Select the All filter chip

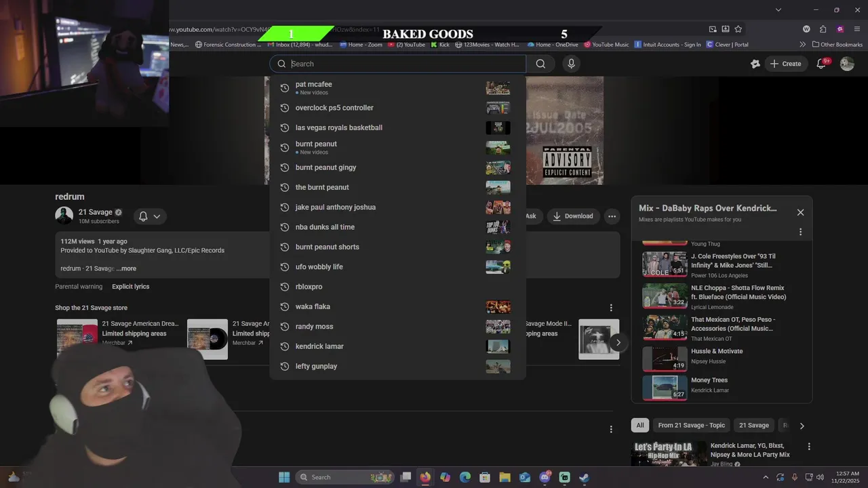pyautogui.click(x=639, y=426)
